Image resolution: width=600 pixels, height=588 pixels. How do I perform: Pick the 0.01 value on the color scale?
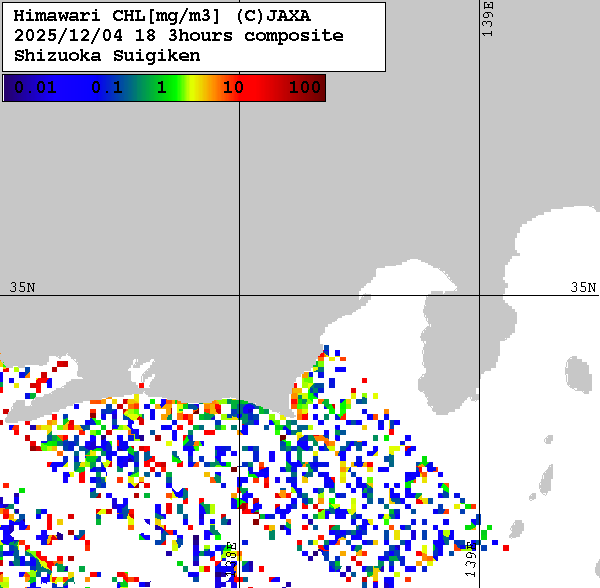pos(35,88)
